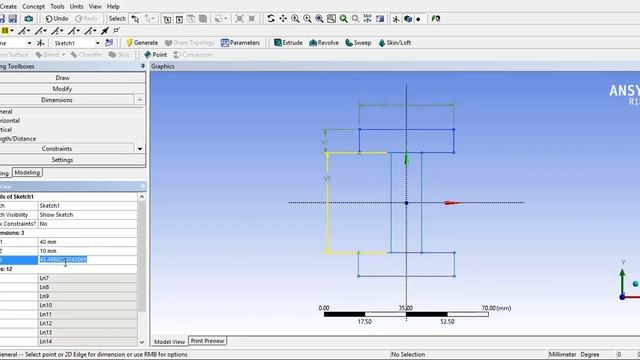Click the Magnifier window icon
This screenshot has width=640, height=360.
tap(331, 18)
